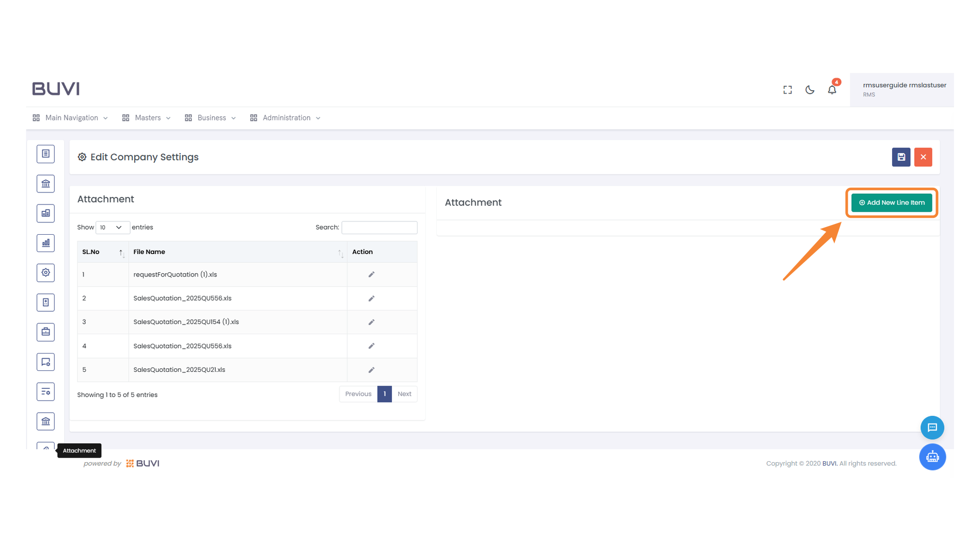
Task: Click the attachment Search input field
Action: point(379,228)
